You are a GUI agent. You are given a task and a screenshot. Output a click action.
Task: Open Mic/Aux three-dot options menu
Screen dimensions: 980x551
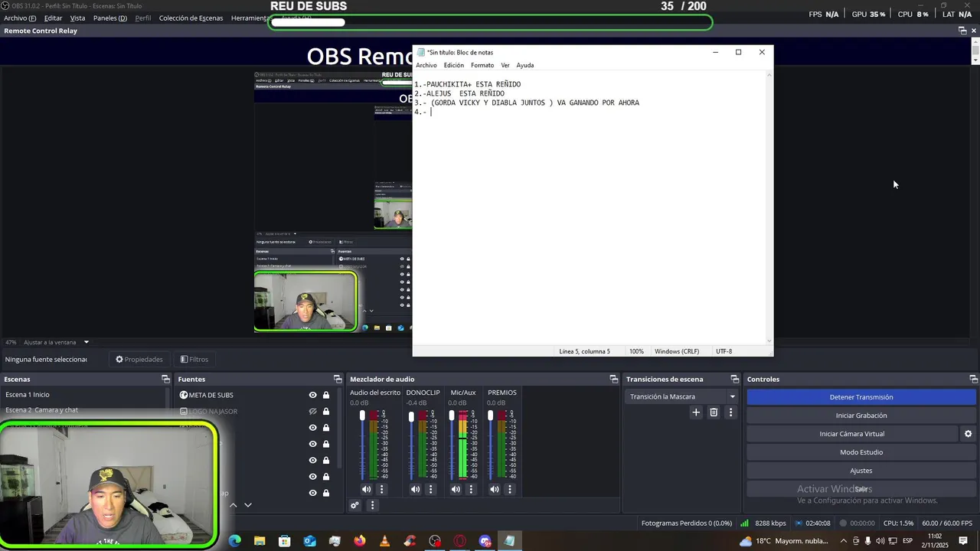471,490
